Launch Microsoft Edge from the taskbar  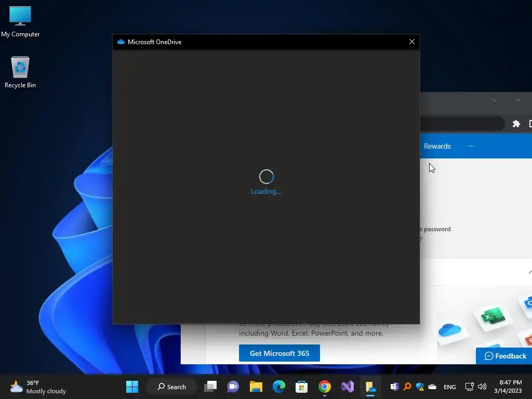click(279, 387)
